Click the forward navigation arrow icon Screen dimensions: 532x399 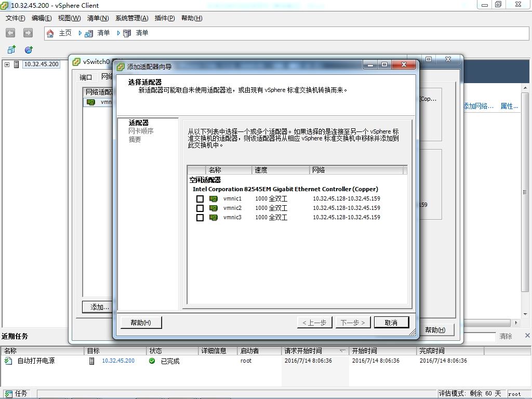(x=28, y=33)
